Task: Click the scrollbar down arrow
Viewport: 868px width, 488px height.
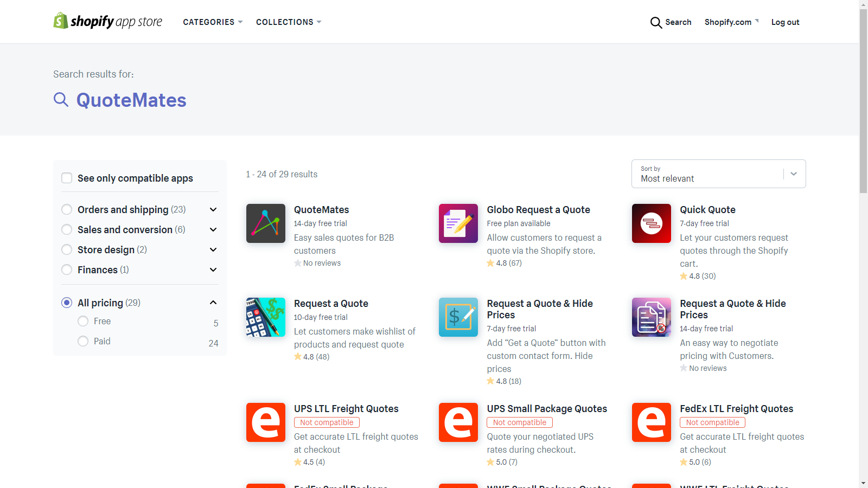Action: coord(864,483)
